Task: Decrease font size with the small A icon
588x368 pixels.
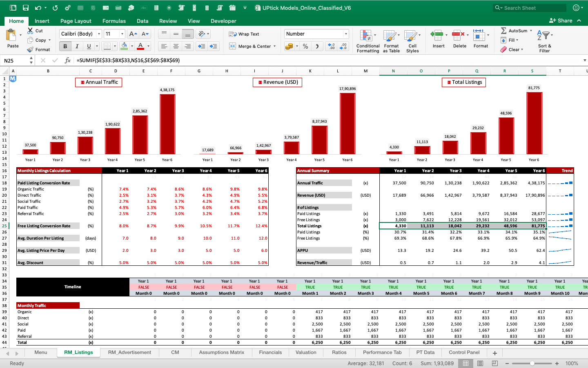Action: [145, 34]
